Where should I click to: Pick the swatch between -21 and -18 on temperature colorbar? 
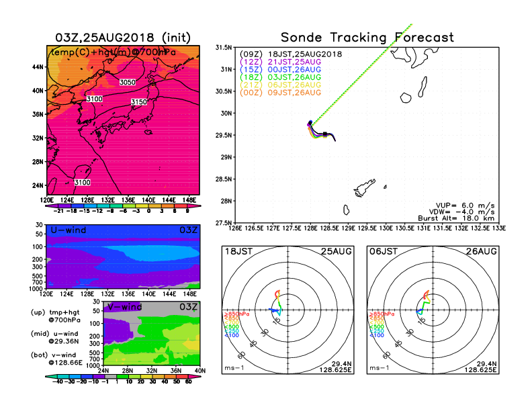64,206
